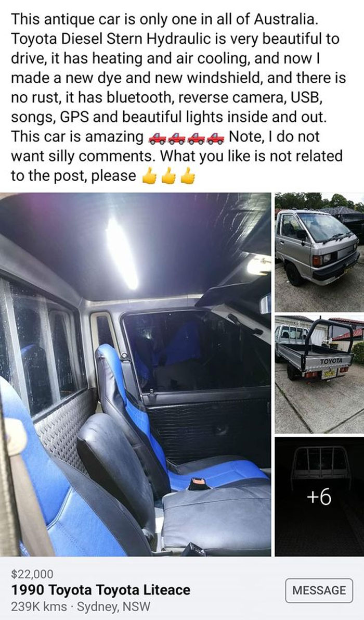Viewport: 364px width, 620px height.
Task: Open the main interior photo with blue seats
Action: click(x=135, y=374)
